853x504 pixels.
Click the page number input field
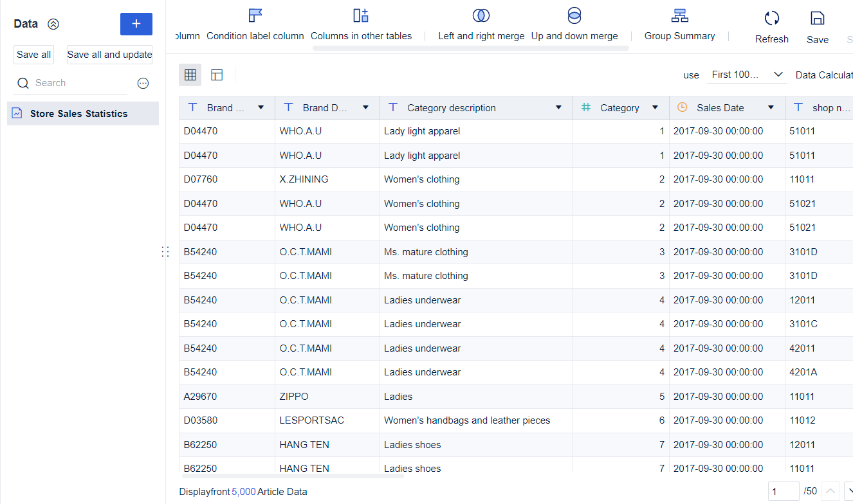(783, 491)
